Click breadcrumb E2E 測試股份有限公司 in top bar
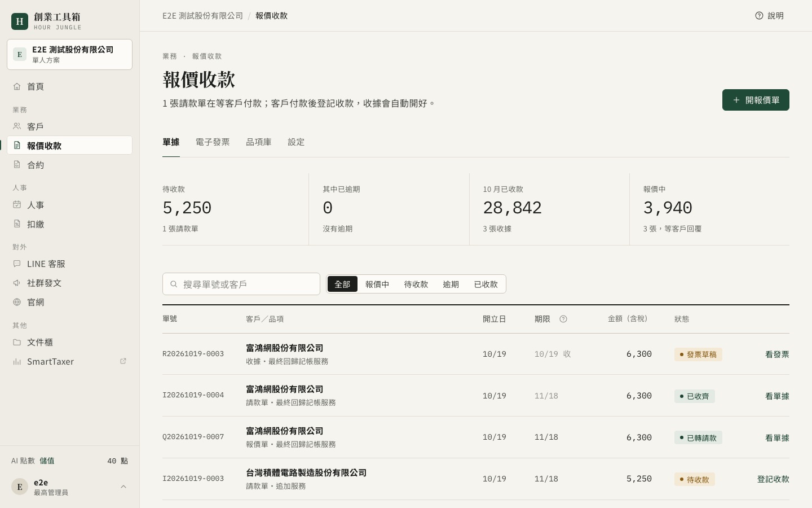 (x=203, y=16)
